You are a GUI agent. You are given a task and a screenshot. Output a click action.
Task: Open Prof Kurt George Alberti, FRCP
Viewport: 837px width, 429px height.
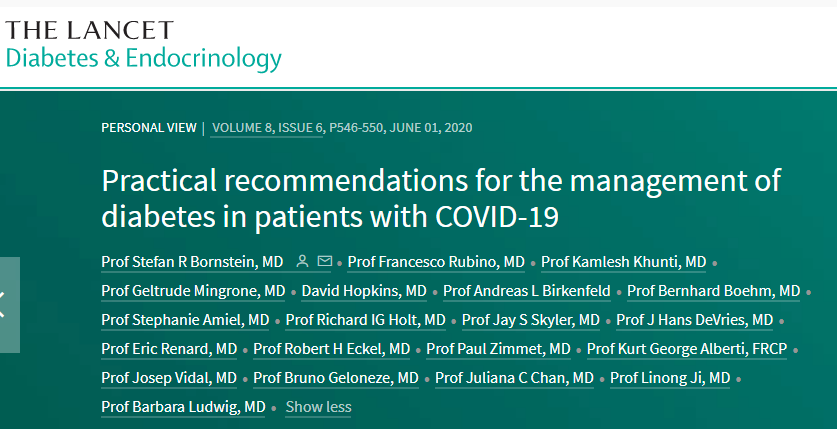point(687,348)
